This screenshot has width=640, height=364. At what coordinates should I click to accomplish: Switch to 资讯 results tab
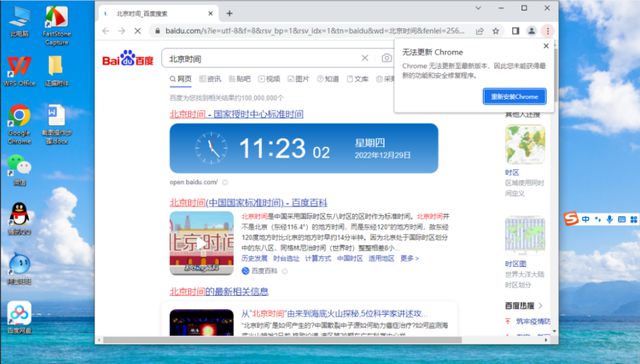210,79
